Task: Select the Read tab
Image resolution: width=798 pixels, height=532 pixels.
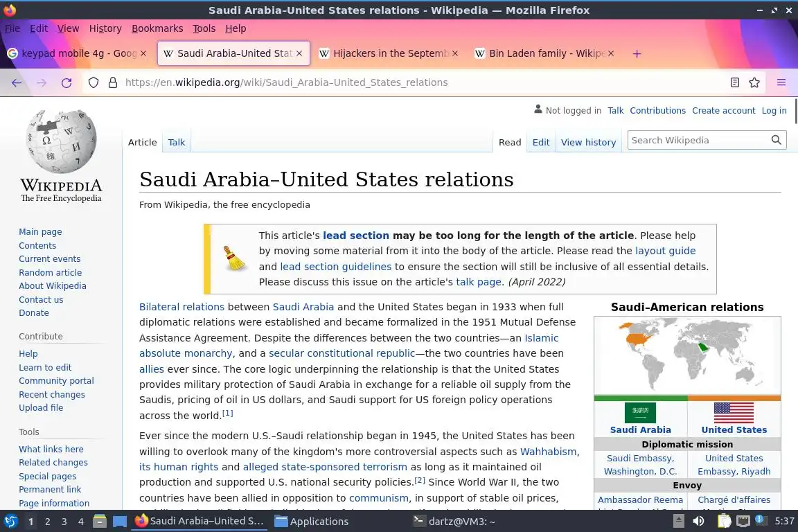Action: pyautogui.click(x=510, y=143)
